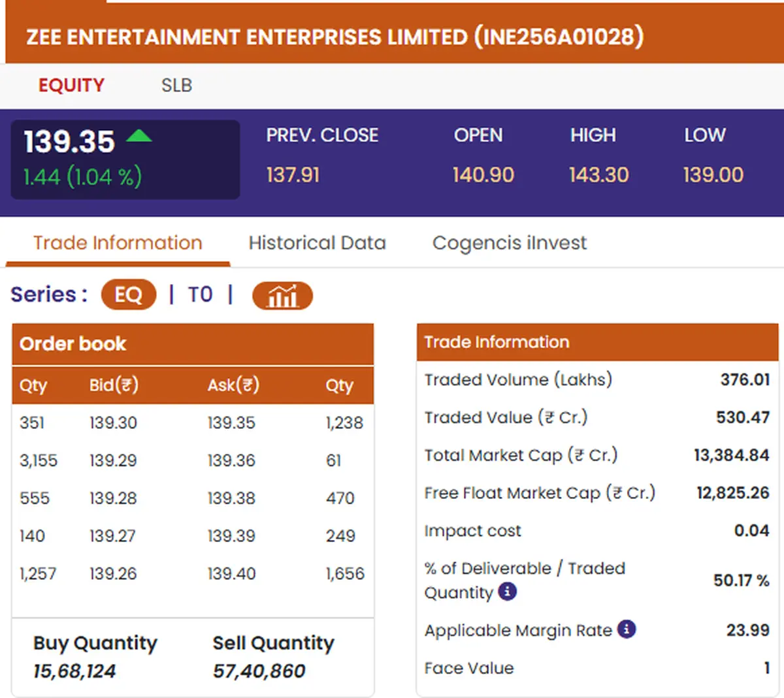Click bid quantity 140
This screenshot has width=784, height=698.
pyautogui.click(x=32, y=536)
